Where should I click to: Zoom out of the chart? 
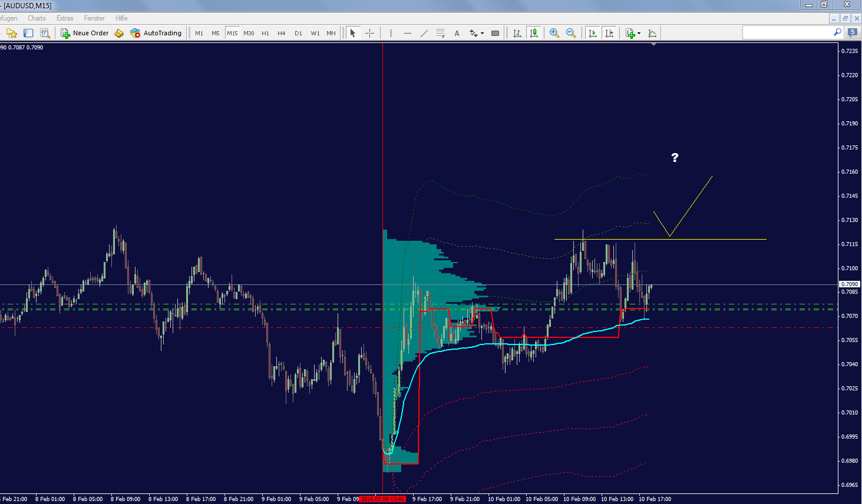click(570, 33)
